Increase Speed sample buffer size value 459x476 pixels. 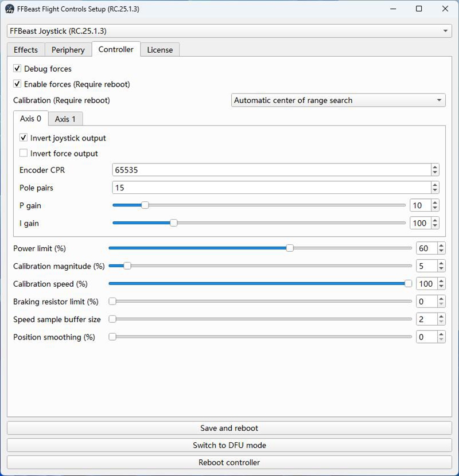coord(441,317)
